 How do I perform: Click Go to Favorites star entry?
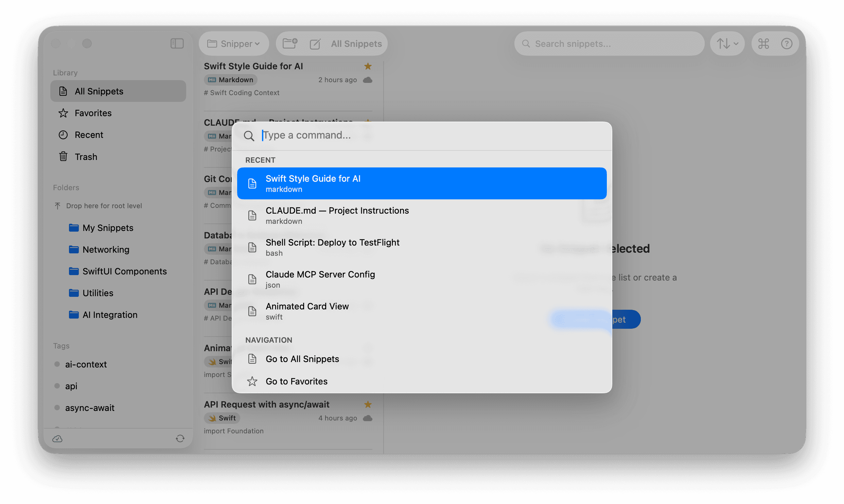click(296, 381)
